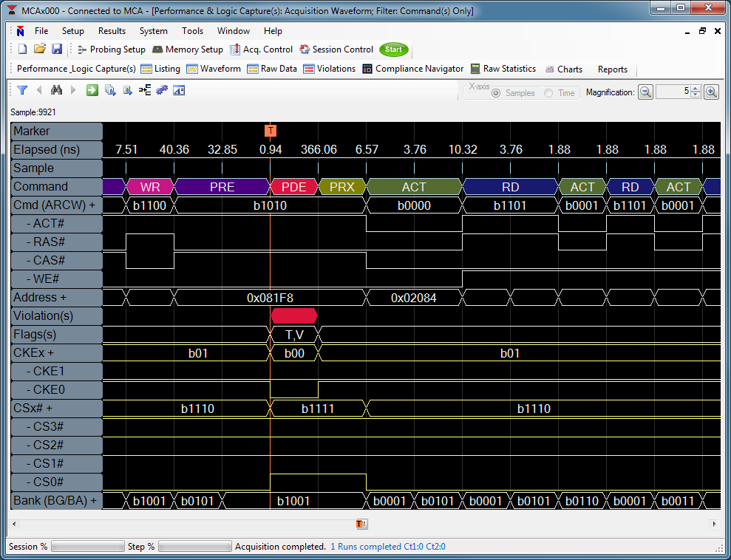Click the red violation marker on waveform

tap(294, 316)
